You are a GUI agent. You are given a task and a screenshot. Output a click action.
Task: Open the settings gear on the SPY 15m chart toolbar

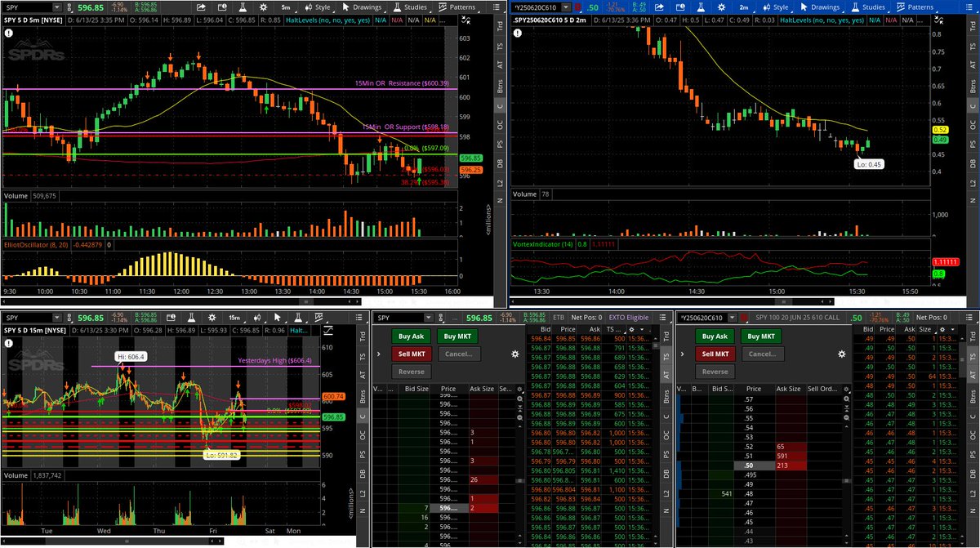[212, 318]
